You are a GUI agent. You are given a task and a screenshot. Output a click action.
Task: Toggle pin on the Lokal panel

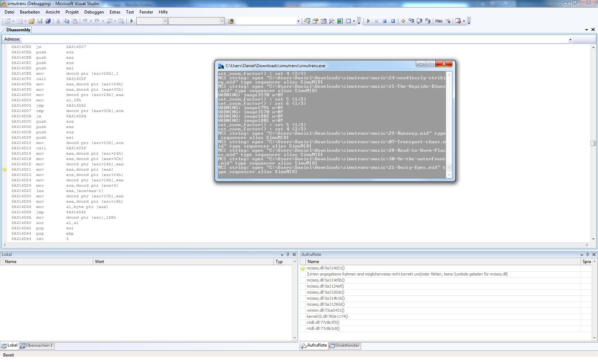pos(288,255)
